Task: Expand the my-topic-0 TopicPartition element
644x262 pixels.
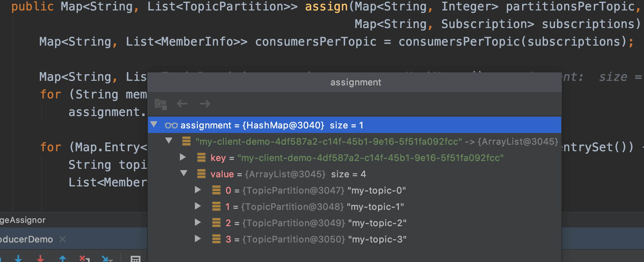Action: (198, 190)
